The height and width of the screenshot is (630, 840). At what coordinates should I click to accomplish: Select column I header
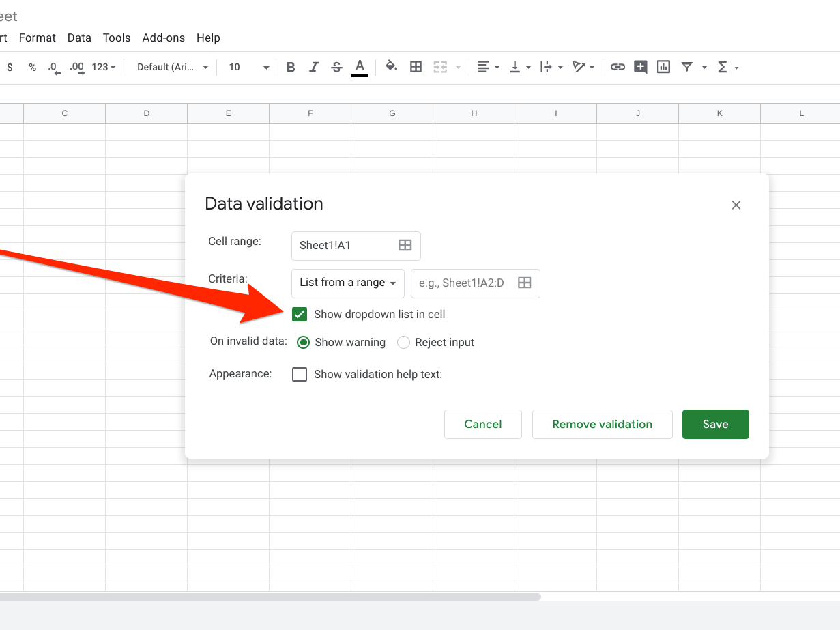click(x=556, y=113)
